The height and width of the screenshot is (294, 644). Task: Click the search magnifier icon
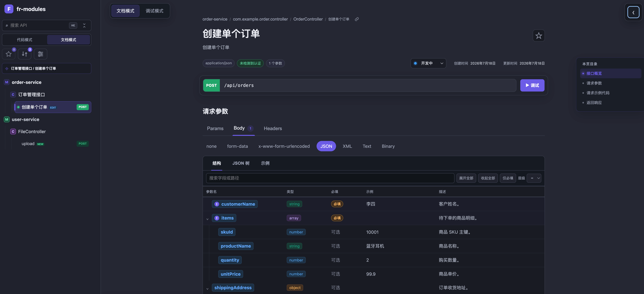pyautogui.click(x=7, y=26)
